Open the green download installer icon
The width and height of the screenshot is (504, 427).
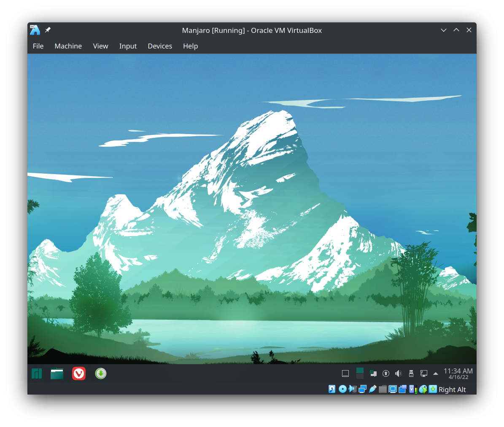click(100, 373)
